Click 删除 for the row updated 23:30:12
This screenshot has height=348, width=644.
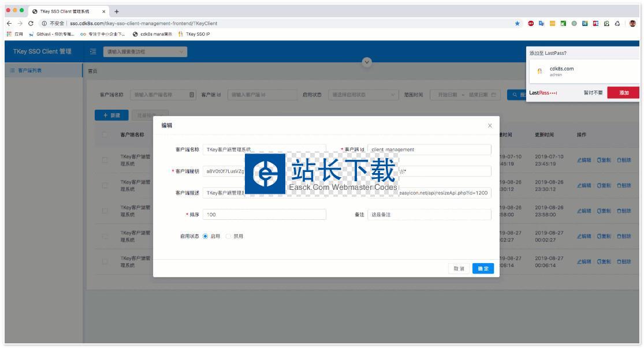624,185
